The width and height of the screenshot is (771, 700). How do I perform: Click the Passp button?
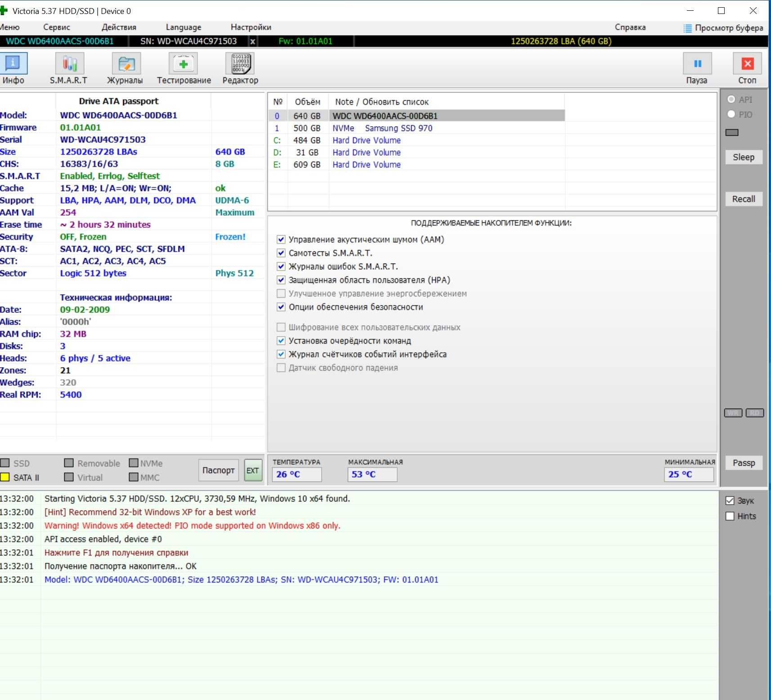pyautogui.click(x=744, y=463)
